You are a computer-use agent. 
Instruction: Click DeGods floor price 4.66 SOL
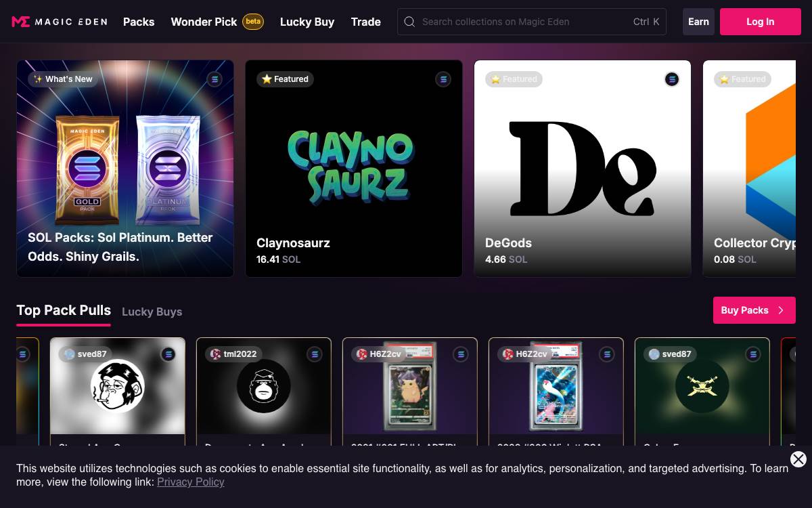click(x=505, y=259)
